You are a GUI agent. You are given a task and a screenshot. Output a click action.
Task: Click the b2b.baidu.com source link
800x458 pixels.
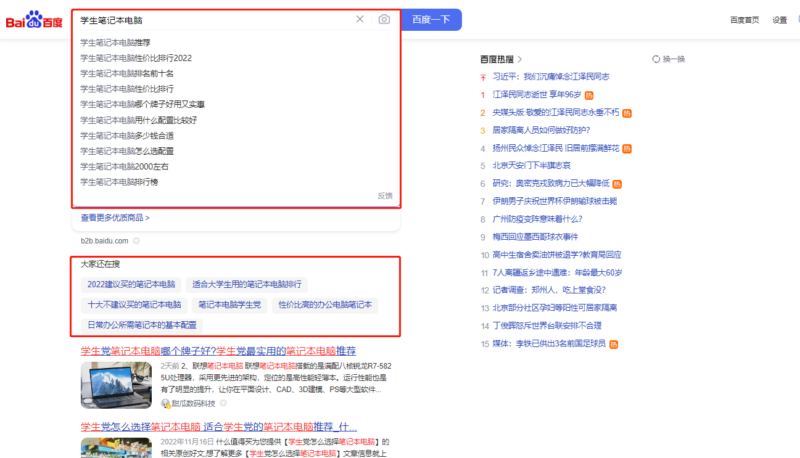click(104, 241)
